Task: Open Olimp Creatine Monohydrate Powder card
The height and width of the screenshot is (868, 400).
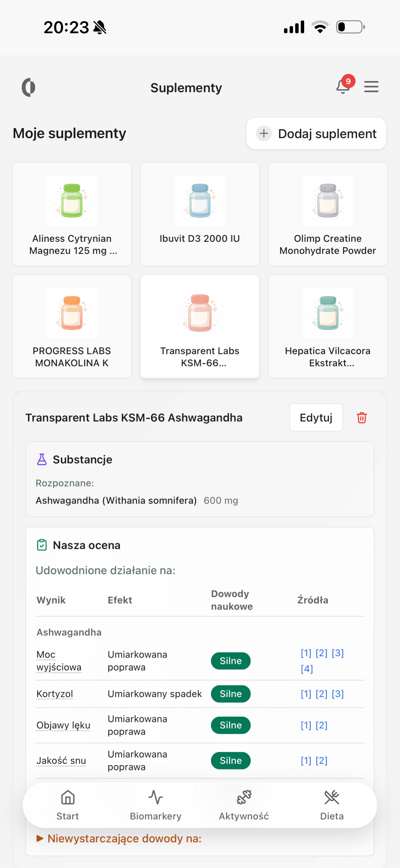Action: tap(328, 214)
